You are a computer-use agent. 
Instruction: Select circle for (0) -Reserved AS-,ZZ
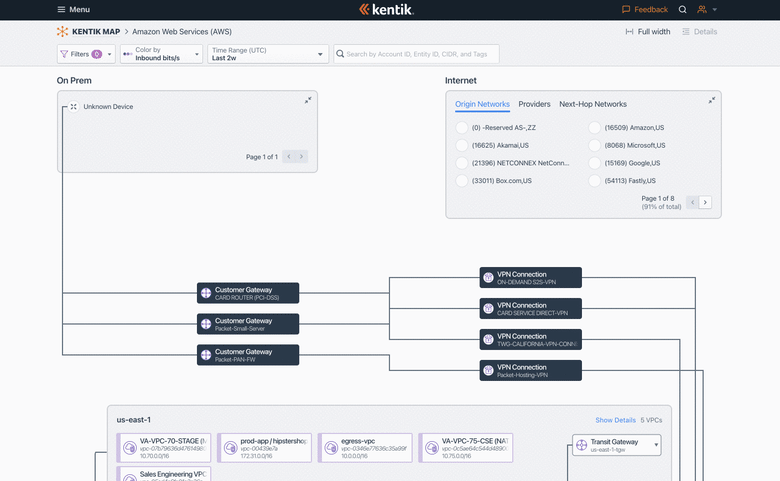pos(462,127)
